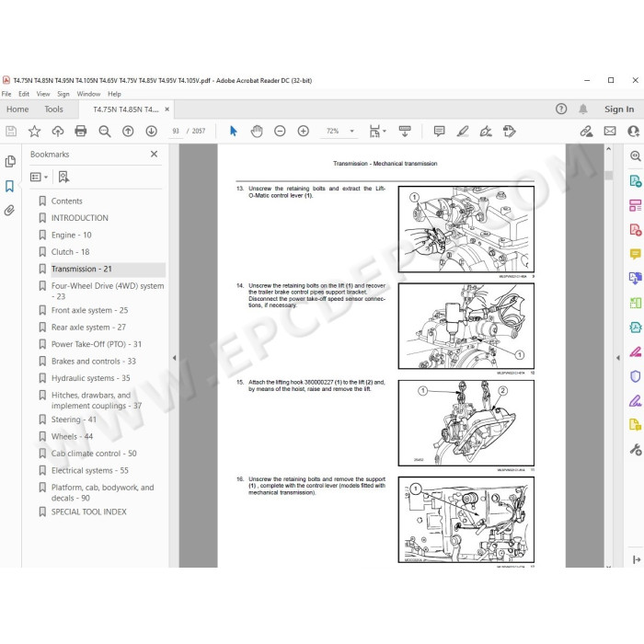The width and height of the screenshot is (644, 644).
Task: Send the file by email
Action: click(610, 131)
